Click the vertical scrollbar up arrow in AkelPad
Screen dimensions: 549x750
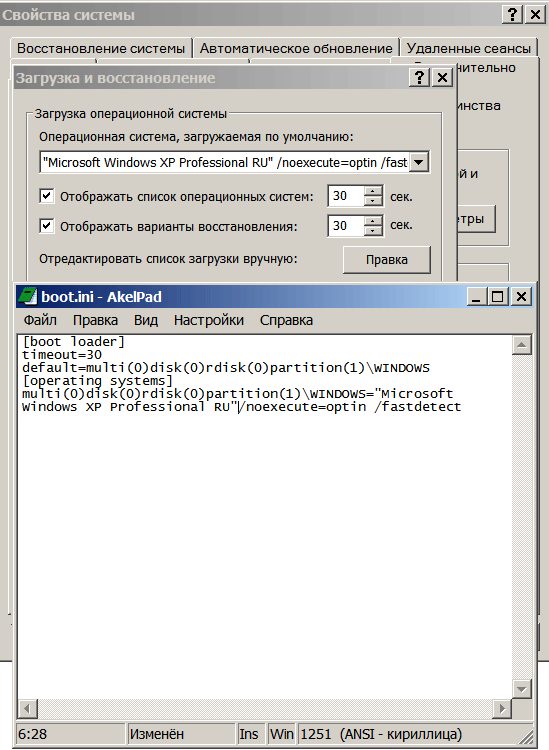coord(522,345)
